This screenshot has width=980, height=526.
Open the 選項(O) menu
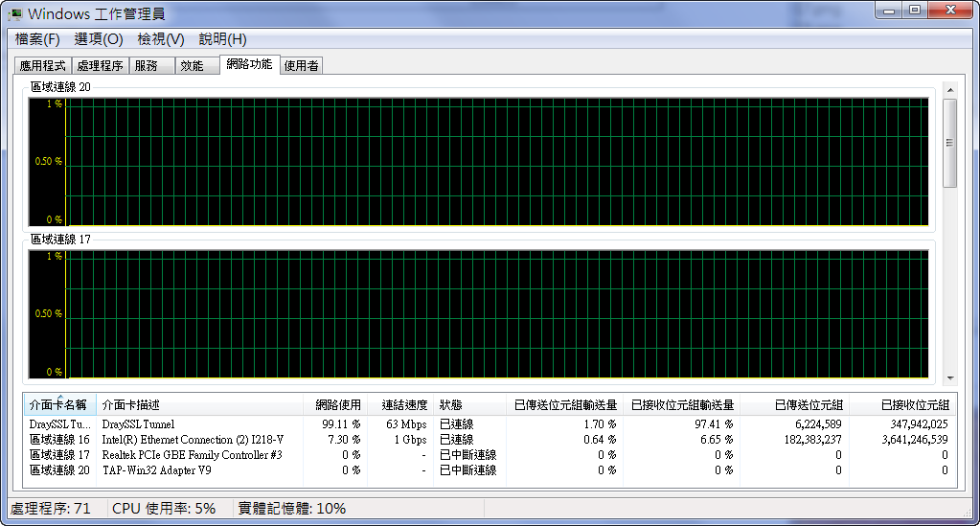98,38
